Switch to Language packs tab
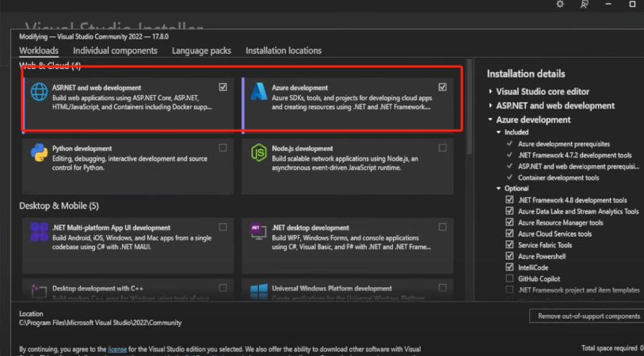Viewport: 644px width, 356px height. tap(201, 51)
